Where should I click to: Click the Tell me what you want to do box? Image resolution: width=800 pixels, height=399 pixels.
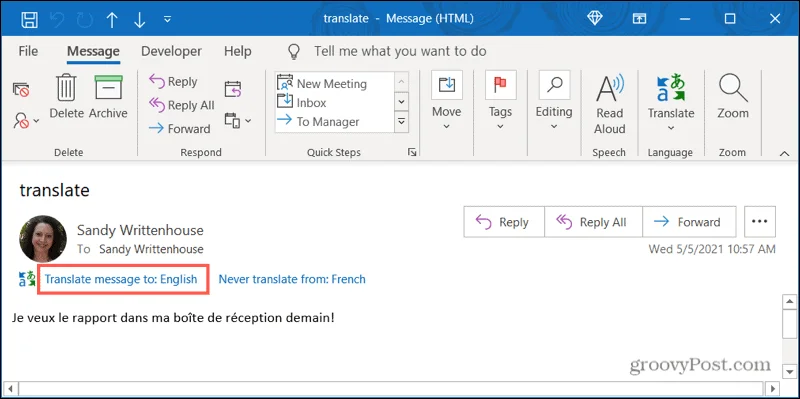point(400,51)
